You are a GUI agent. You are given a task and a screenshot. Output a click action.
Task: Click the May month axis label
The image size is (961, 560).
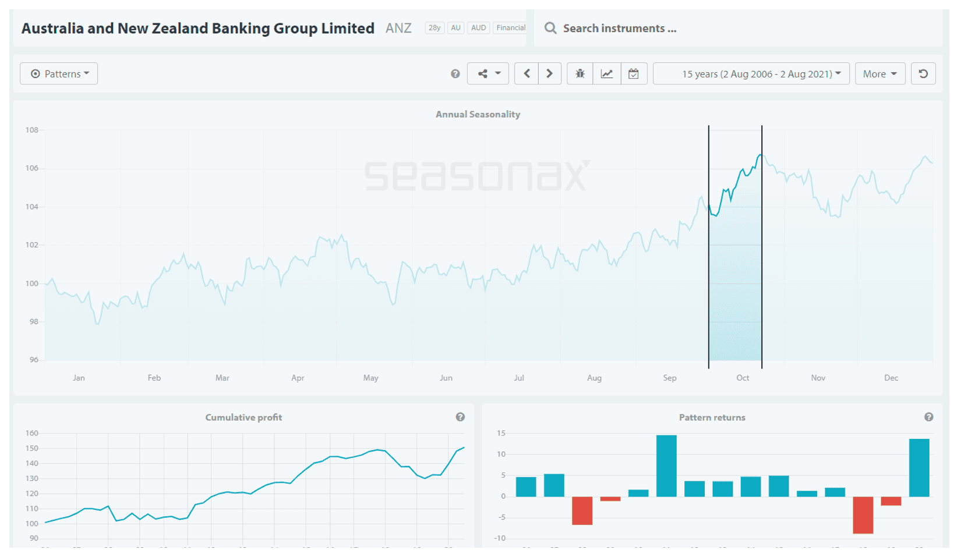pyautogui.click(x=370, y=378)
